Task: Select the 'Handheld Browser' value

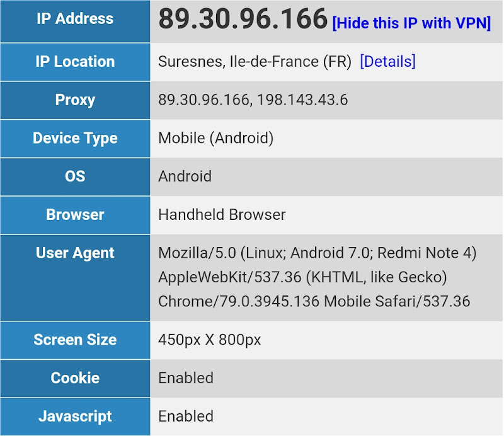Action: pyautogui.click(x=222, y=215)
